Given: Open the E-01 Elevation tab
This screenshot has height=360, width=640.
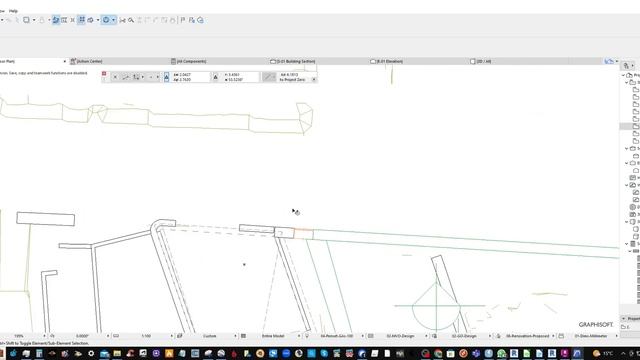Looking at the screenshot, I should coord(387,61).
